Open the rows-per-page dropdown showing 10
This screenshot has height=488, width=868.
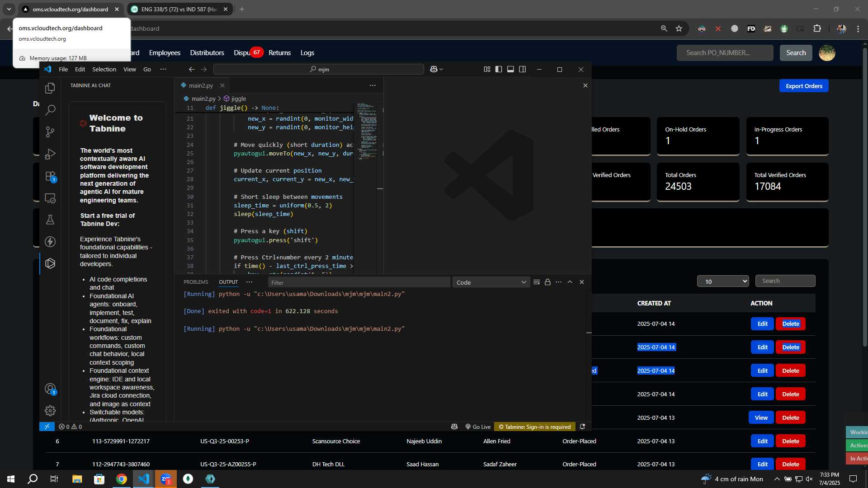(723, 281)
